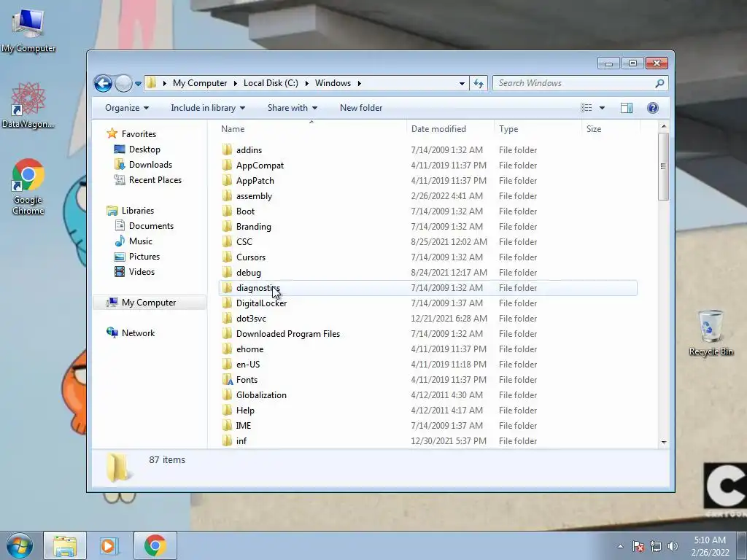Click the volume speaker tray icon
The image size is (747, 560).
click(672, 546)
